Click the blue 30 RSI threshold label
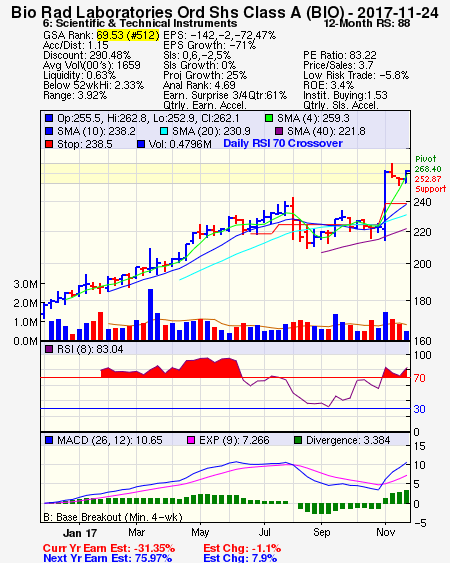This screenshot has width=450, height=563. tap(419, 409)
